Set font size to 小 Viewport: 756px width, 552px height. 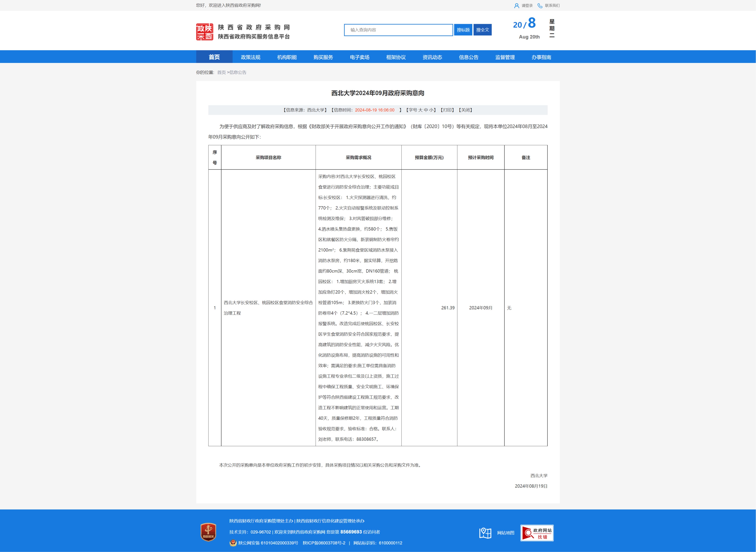(x=431, y=110)
